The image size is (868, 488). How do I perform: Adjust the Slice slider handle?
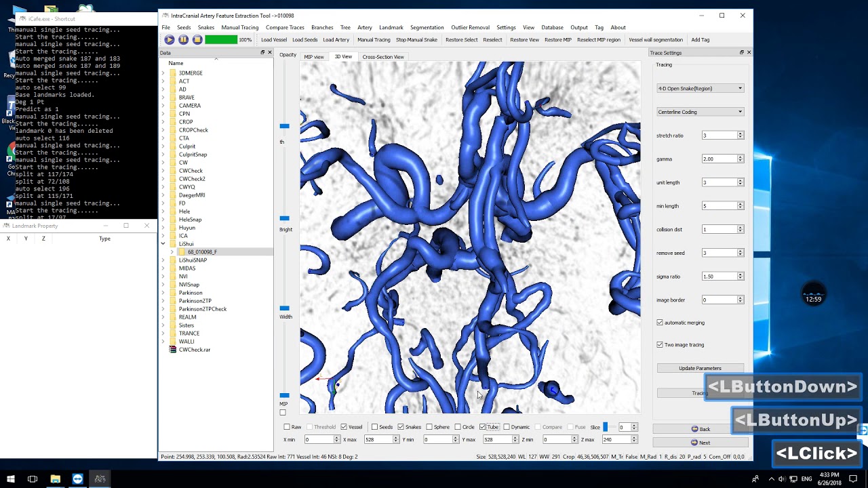pos(605,427)
